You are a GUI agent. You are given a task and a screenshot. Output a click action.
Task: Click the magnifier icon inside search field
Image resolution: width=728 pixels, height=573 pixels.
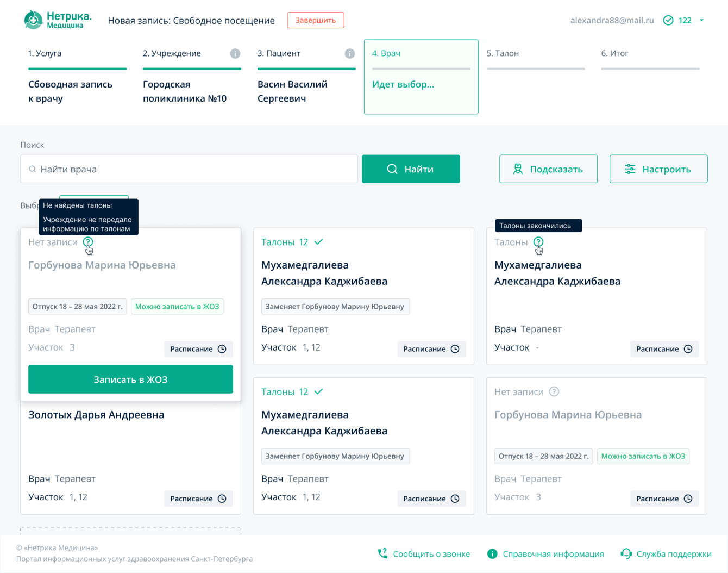pyautogui.click(x=33, y=169)
